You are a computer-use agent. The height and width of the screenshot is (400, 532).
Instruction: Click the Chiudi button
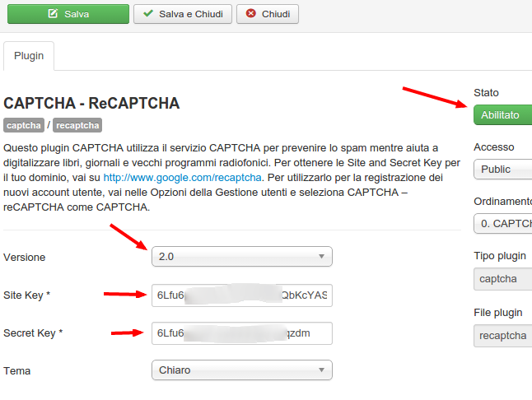pos(268,14)
